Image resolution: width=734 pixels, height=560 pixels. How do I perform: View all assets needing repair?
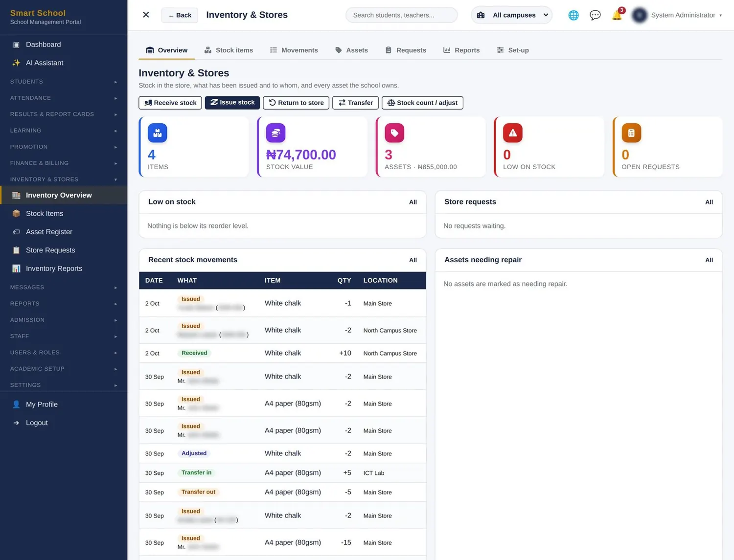click(x=709, y=260)
